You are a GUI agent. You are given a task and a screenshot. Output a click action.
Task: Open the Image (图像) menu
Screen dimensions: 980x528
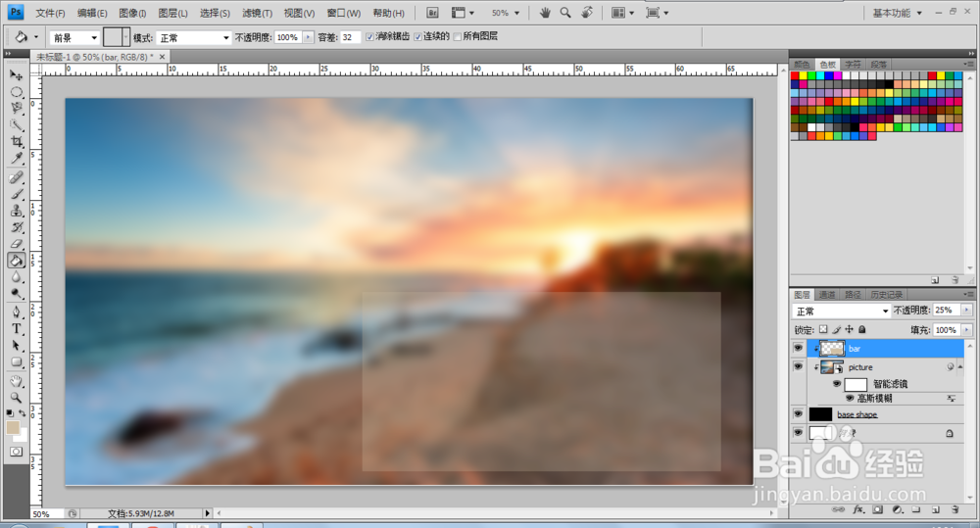click(x=132, y=13)
